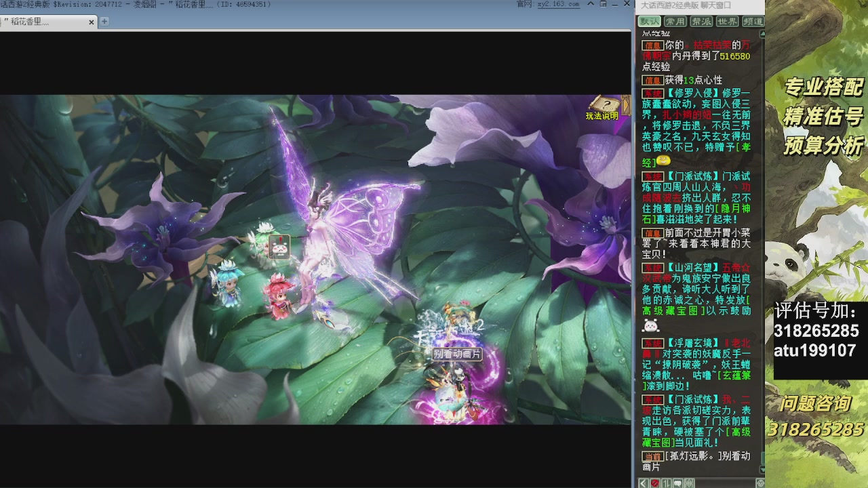Open the official site link xy2.163.com
Image resolution: width=868 pixels, height=488 pixels.
(x=559, y=4)
